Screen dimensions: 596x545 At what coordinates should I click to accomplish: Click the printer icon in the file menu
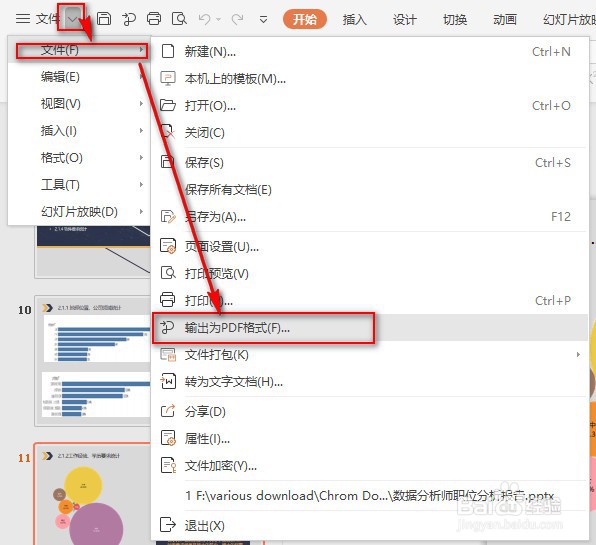point(168,300)
